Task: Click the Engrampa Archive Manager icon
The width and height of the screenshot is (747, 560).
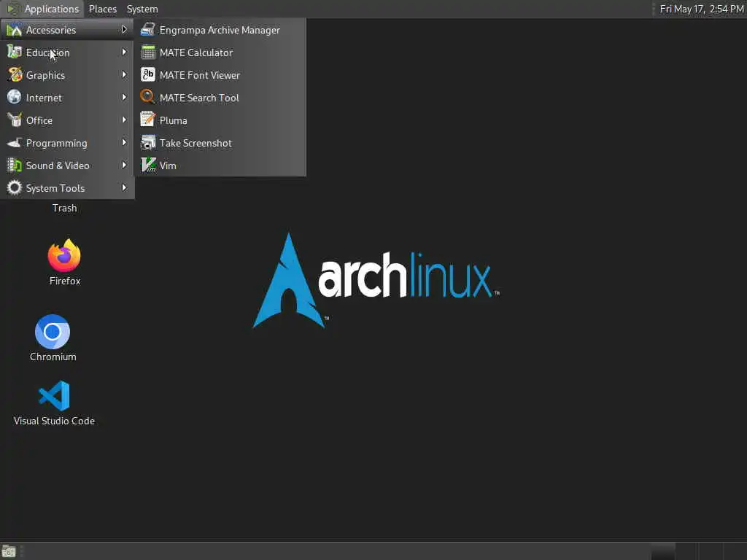Action: 147,29
